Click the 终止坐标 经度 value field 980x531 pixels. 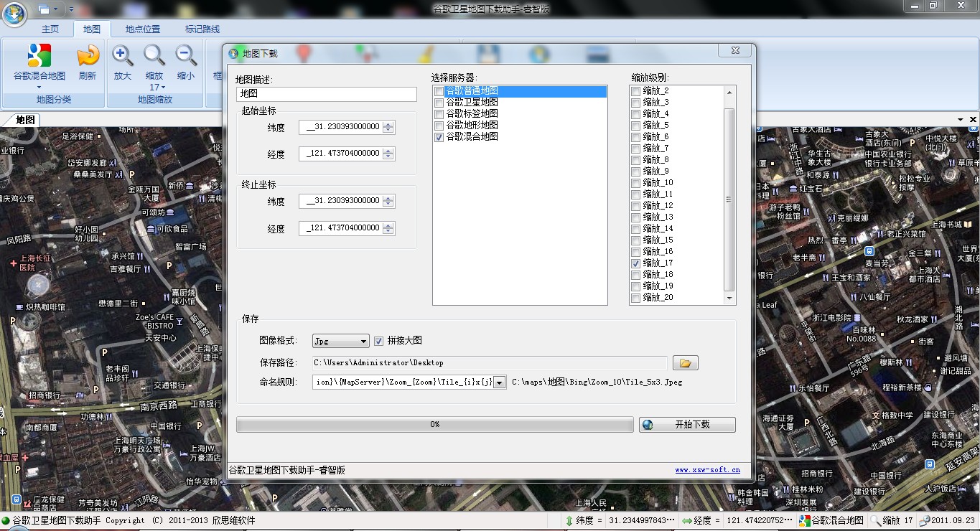tap(341, 228)
